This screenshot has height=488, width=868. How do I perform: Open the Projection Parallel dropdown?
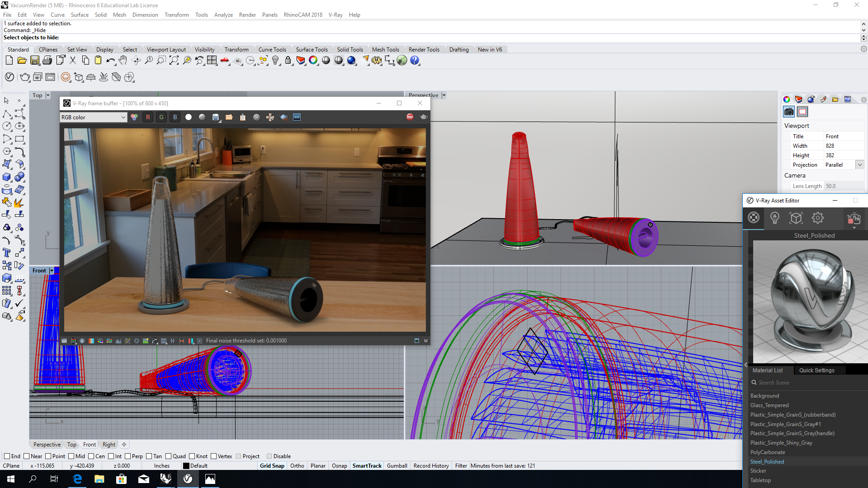[860, 165]
